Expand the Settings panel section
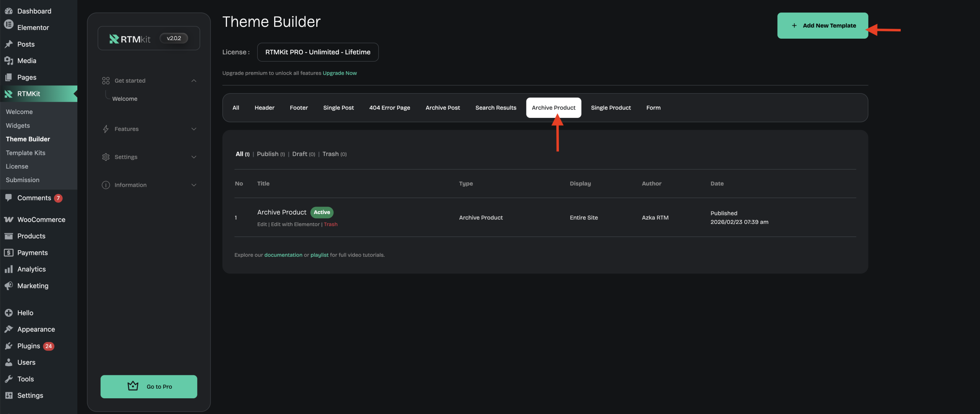Screen dimensions: 980x414 tap(194, 157)
